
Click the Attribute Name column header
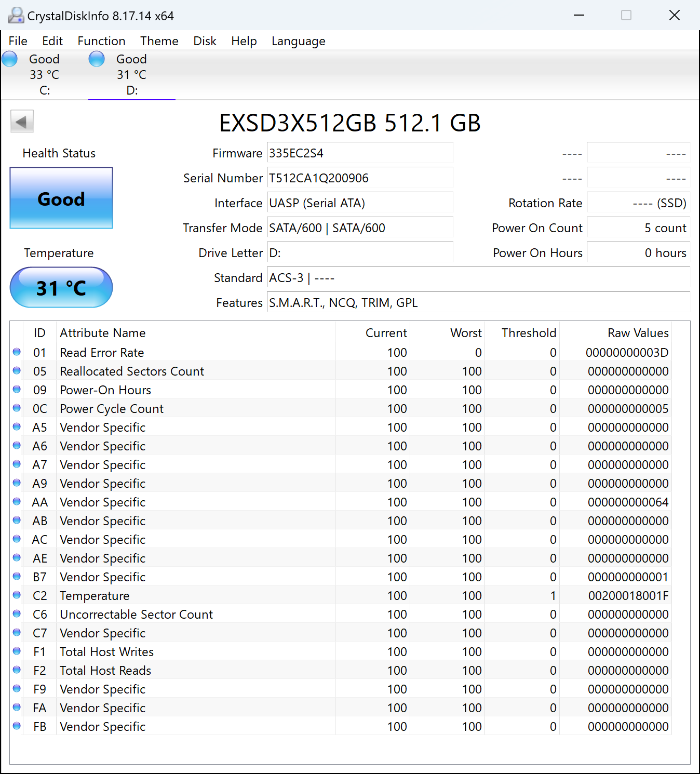click(195, 333)
